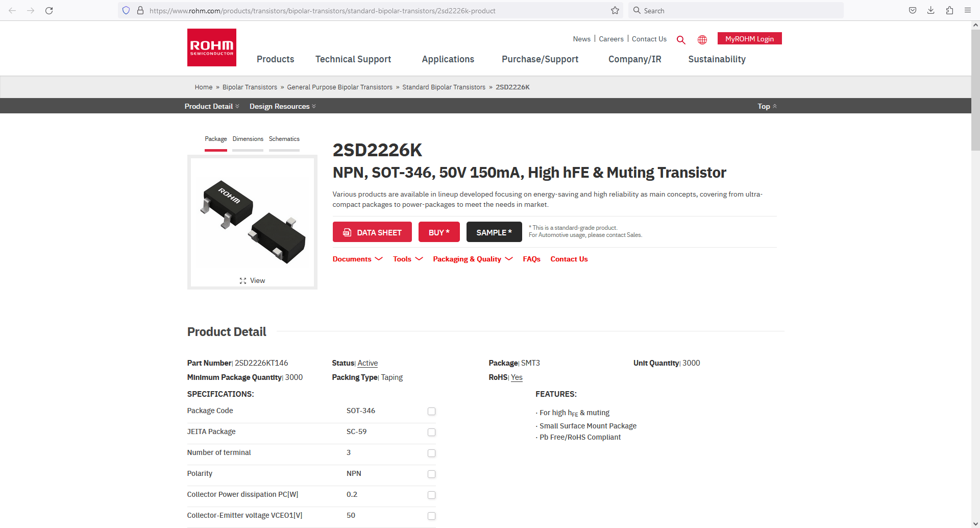The height and width of the screenshot is (528, 980).
Task: Click the Active status link
Action: 367,363
